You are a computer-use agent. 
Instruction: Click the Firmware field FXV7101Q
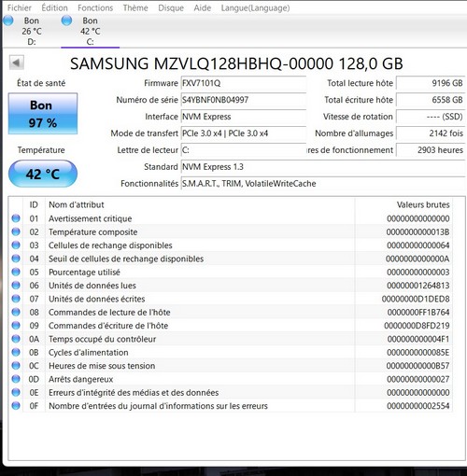click(244, 83)
